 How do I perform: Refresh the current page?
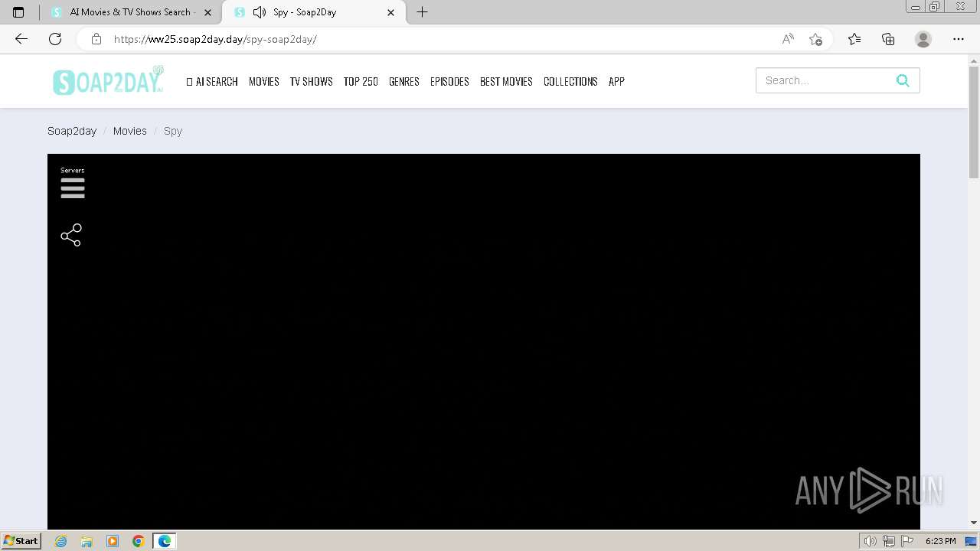(55, 39)
